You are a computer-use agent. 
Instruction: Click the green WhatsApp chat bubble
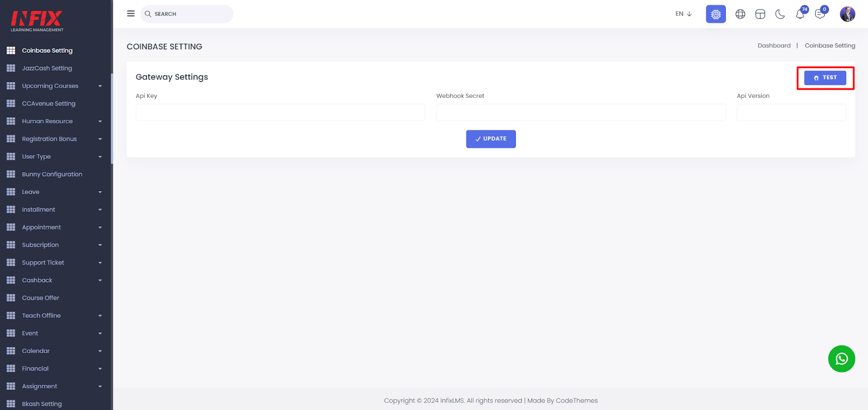click(841, 359)
